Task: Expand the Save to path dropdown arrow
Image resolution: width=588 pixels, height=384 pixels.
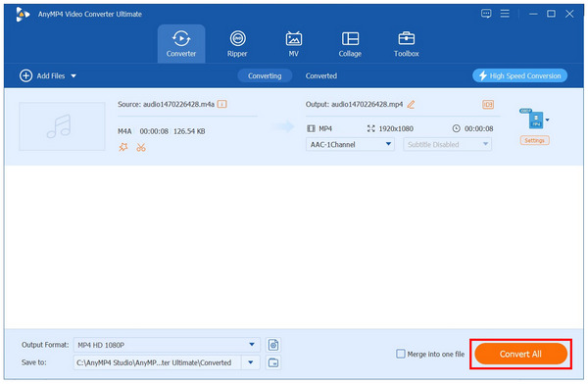Action: point(251,362)
